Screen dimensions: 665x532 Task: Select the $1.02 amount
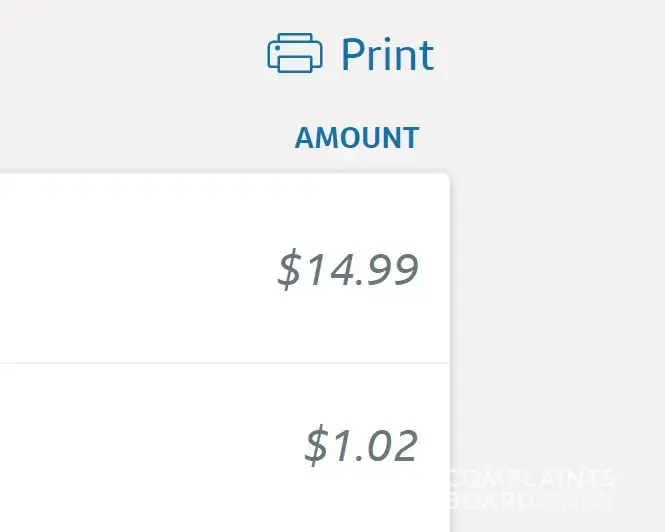[361, 445]
